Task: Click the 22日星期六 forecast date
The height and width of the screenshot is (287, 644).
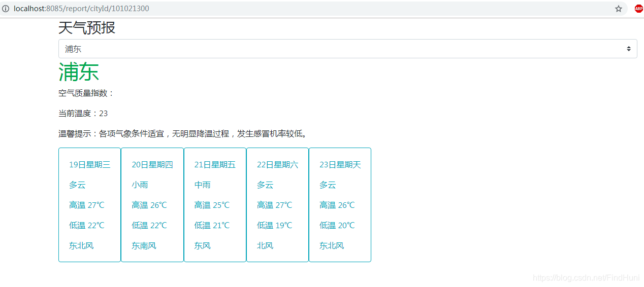Action: [278, 165]
